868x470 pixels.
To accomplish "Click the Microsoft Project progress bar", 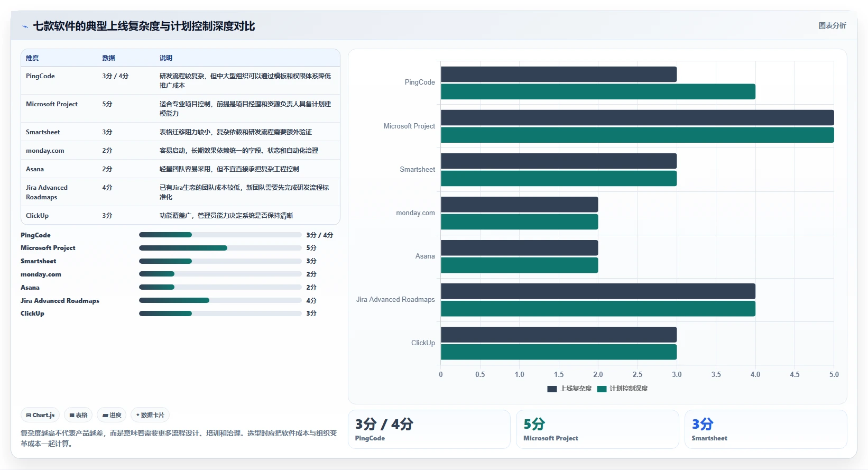I will pos(220,248).
